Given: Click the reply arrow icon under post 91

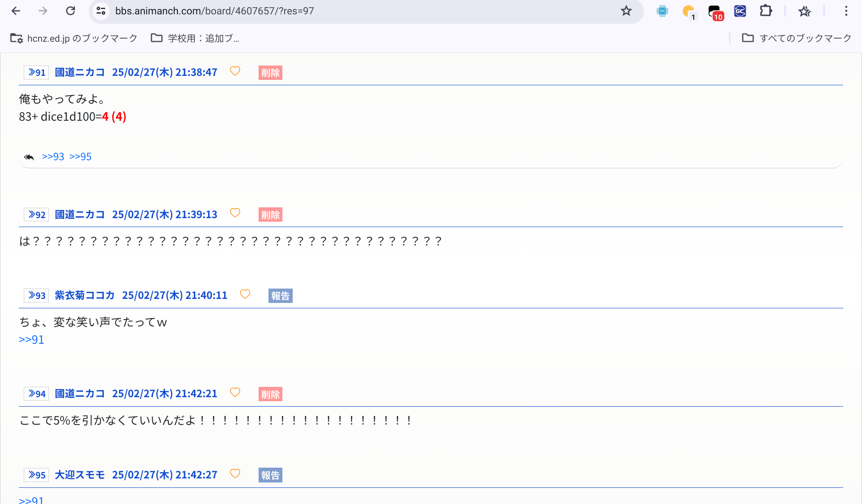Looking at the screenshot, I should pos(29,157).
